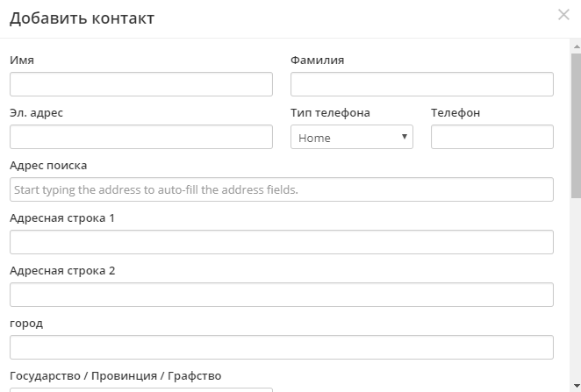581x392 pixels.
Task: Click the Эл. адрес label
Action: pos(36,113)
